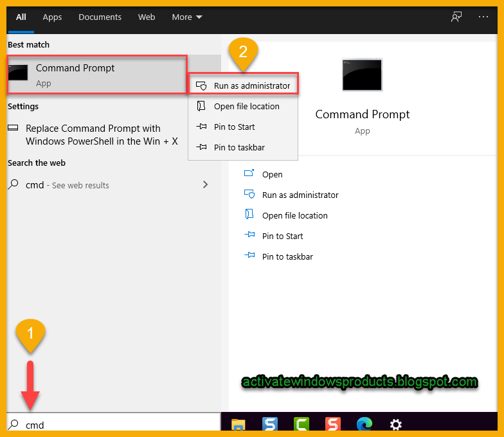504x437 pixels.
Task: Click the search magnifier icon in search box
Action: pos(13,424)
